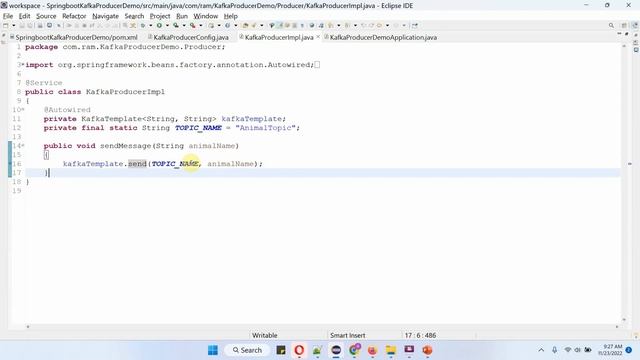
Task: Expand the Run dropdown arrow
Action: 167,25
